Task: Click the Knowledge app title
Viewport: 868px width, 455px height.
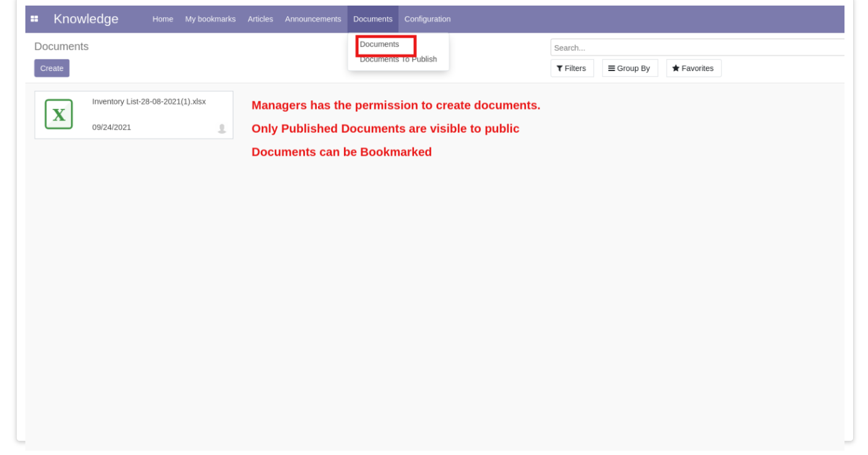Action: pos(86,19)
